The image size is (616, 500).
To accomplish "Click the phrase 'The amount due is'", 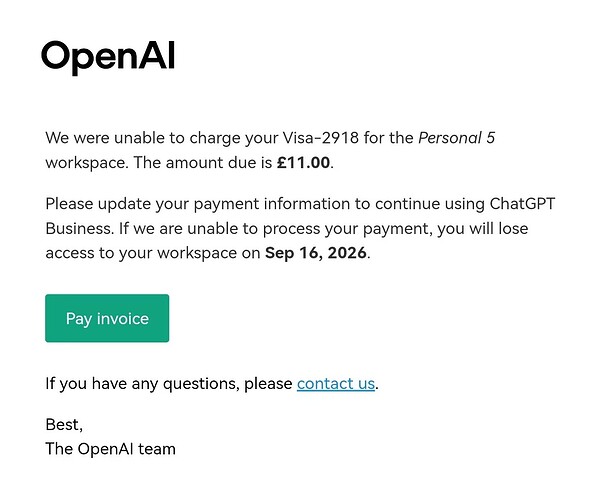I will click(x=203, y=163).
